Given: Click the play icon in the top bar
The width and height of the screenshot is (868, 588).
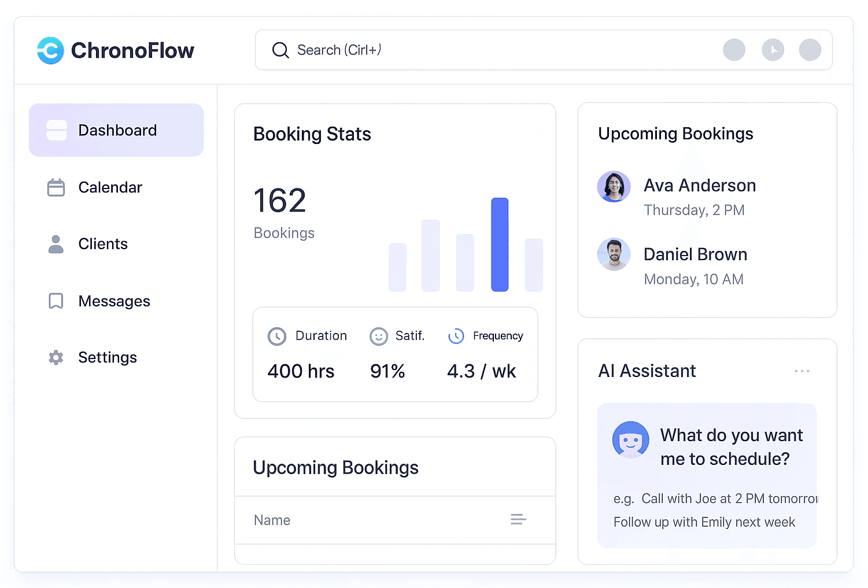Looking at the screenshot, I should [773, 50].
